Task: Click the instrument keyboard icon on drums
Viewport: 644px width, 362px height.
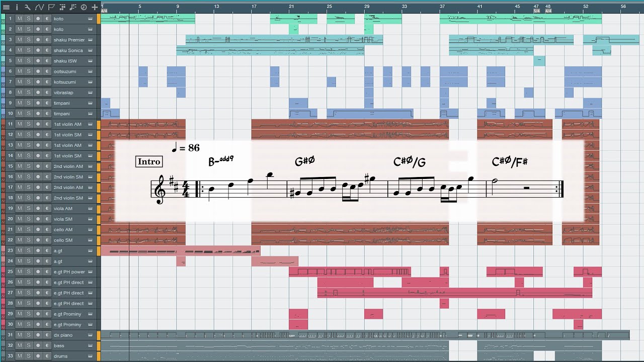Action: [90, 356]
